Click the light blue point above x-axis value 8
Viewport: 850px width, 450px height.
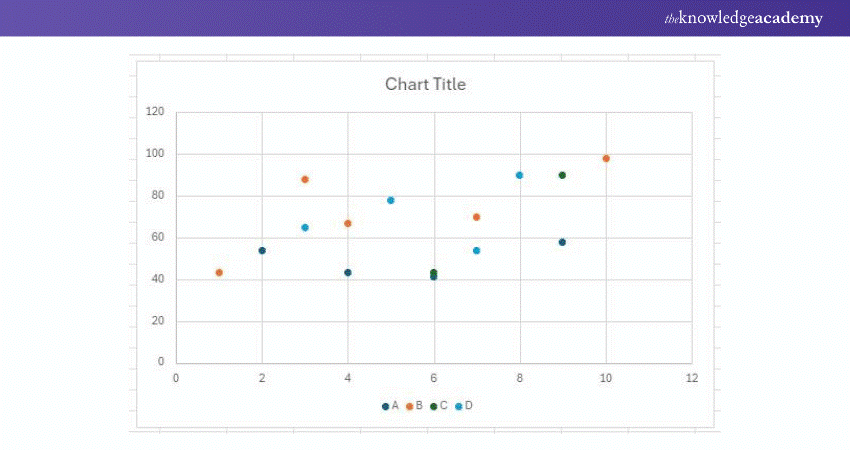pyautogui.click(x=519, y=175)
